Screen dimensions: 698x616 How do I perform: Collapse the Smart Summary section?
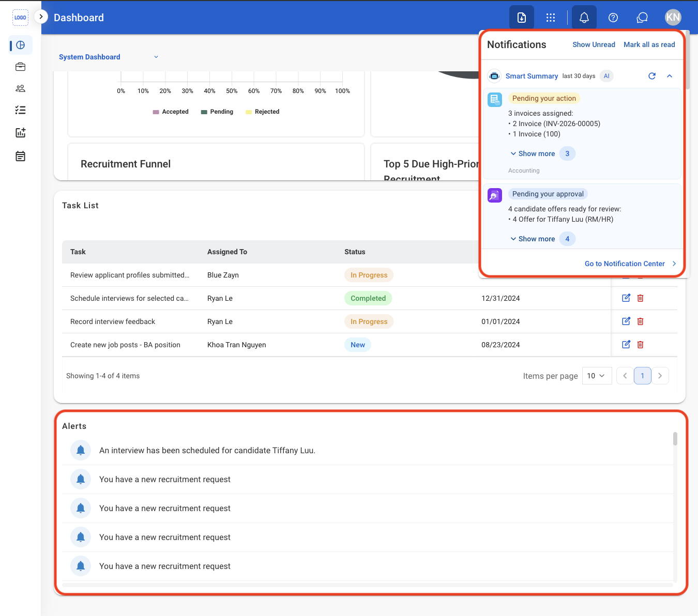pyautogui.click(x=670, y=76)
